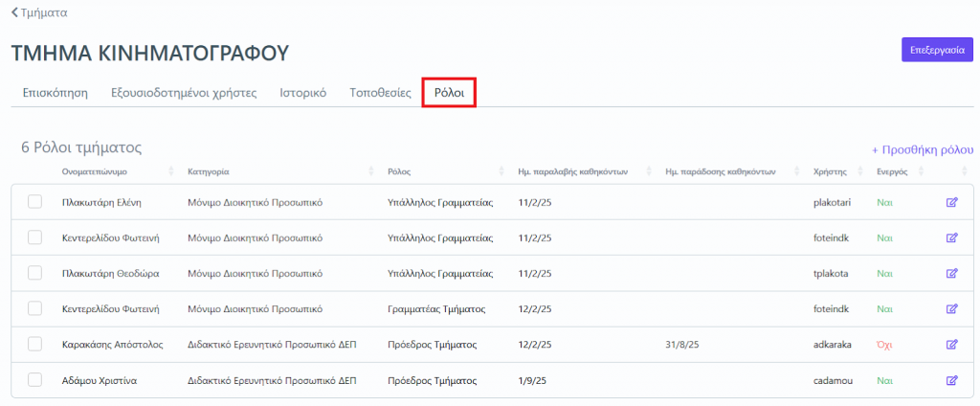Click the Επεξεργασία button
The height and width of the screenshot is (406, 980).
coord(937,49)
